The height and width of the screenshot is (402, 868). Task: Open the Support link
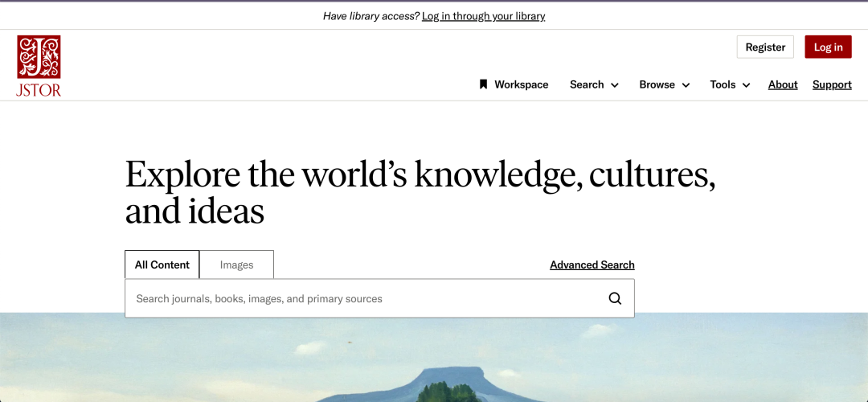832,84
